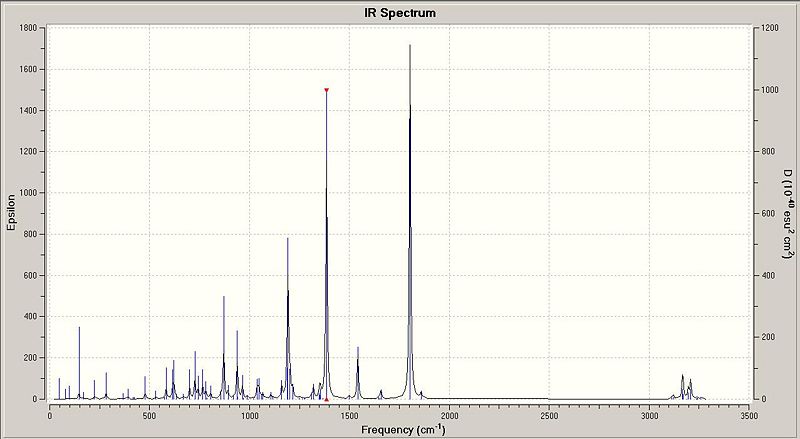This screenshot has height=439, width=800.
Task: Click the IR Spectrum chart title
Action: (x=400, y=13)
